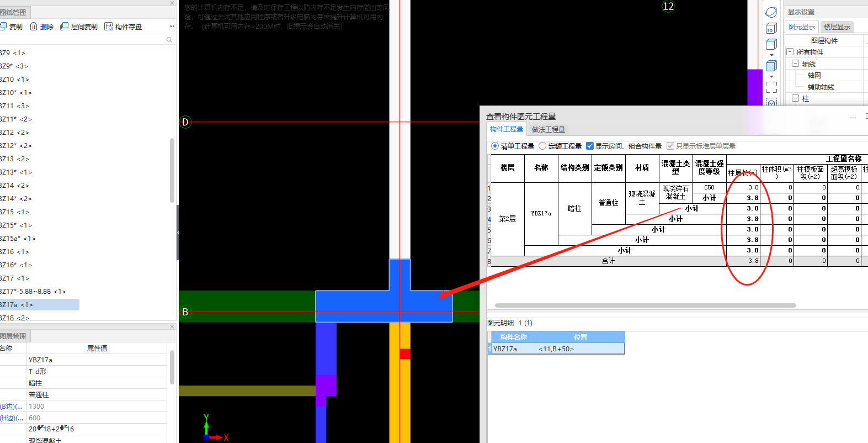Click the 复制 copy icon in component toolbar
Viewport: 868px width, 443px height.
tap(3, 27)
